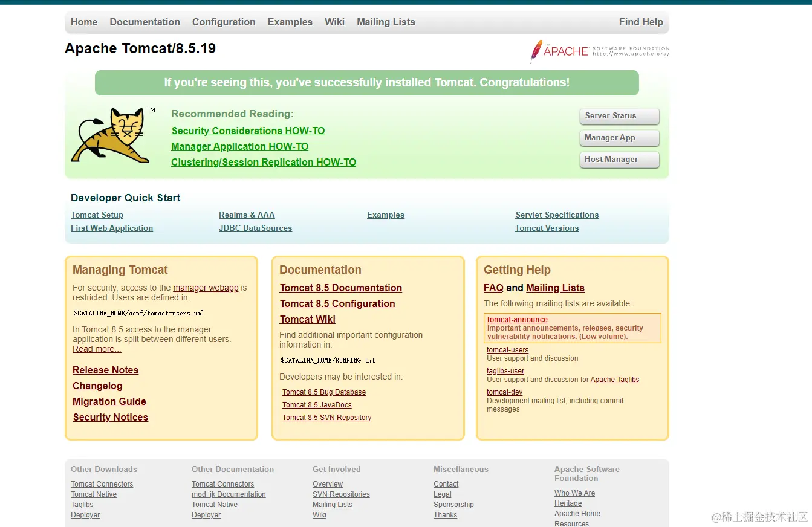Open the tomcat-announce mailing list link
The image size is (812, 527).
[518, 320]
